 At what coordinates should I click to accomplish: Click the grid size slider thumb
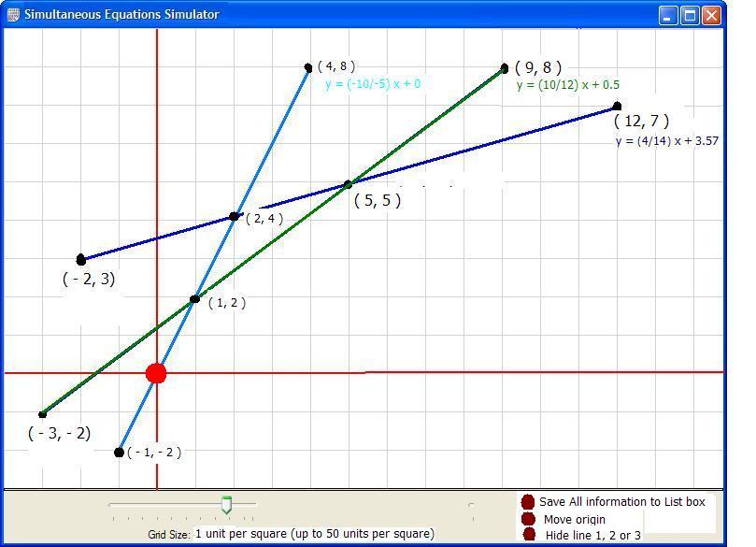226,506
